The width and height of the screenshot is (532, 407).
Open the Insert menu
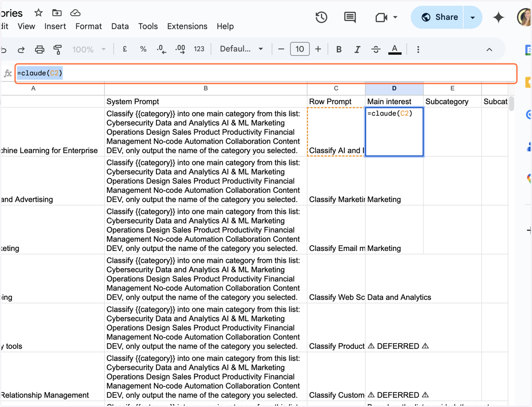tap(55, 26)
